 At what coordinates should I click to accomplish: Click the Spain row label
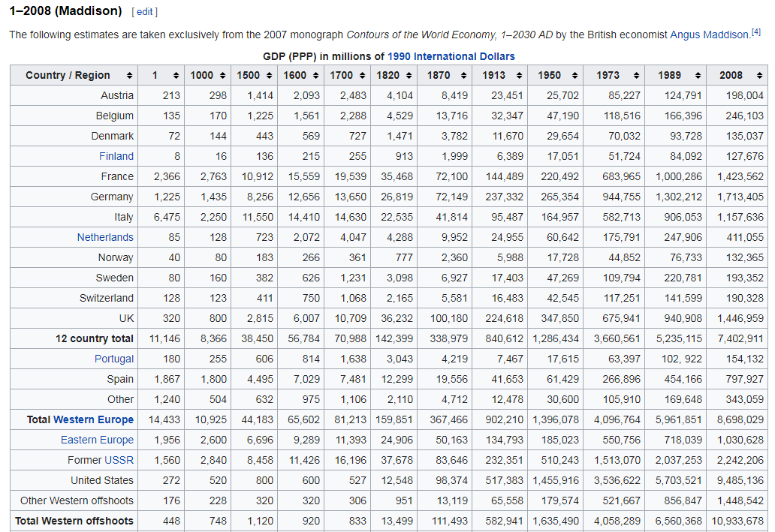click(120, 379)
